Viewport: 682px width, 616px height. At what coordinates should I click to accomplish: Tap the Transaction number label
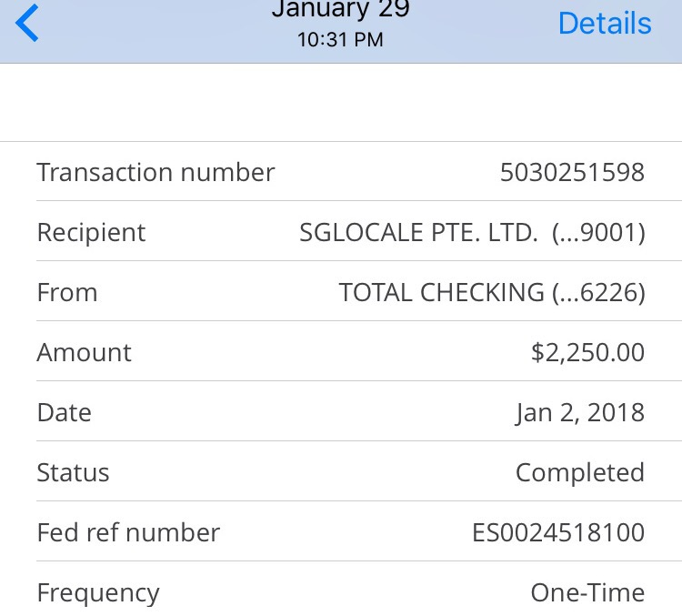[x=155, y=172]
